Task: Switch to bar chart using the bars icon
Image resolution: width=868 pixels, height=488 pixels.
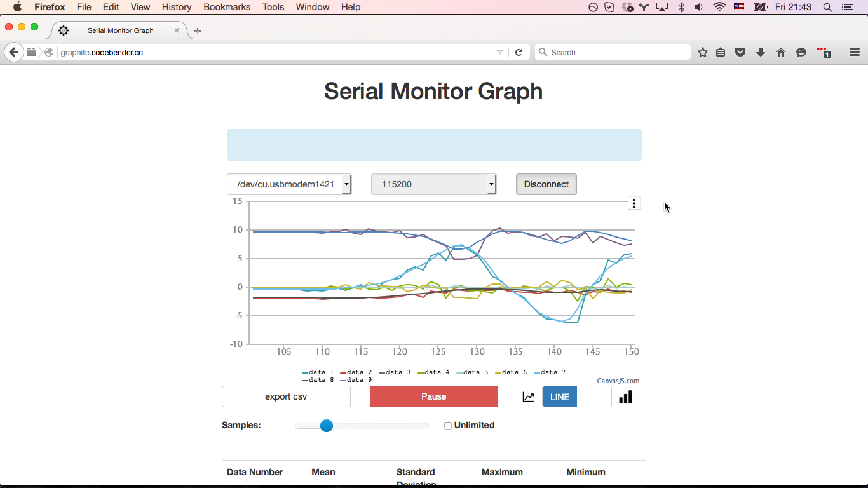Action: 625,396
